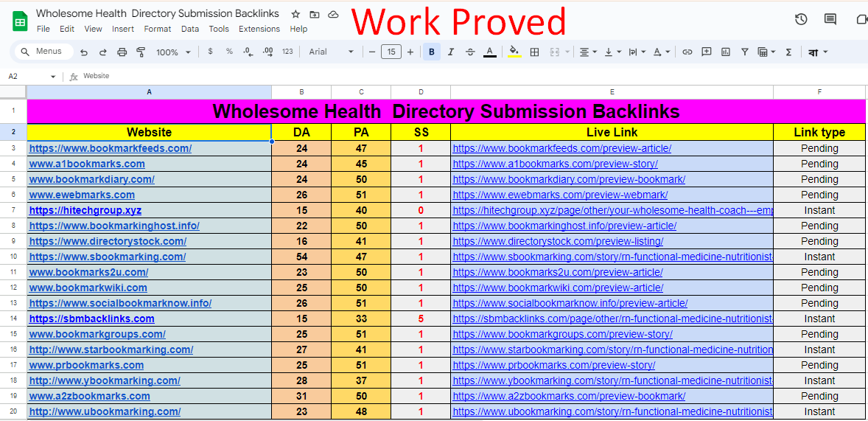Print the spreadsheet
The width and height of the screenshot is (868, 421).
point(122,52)
